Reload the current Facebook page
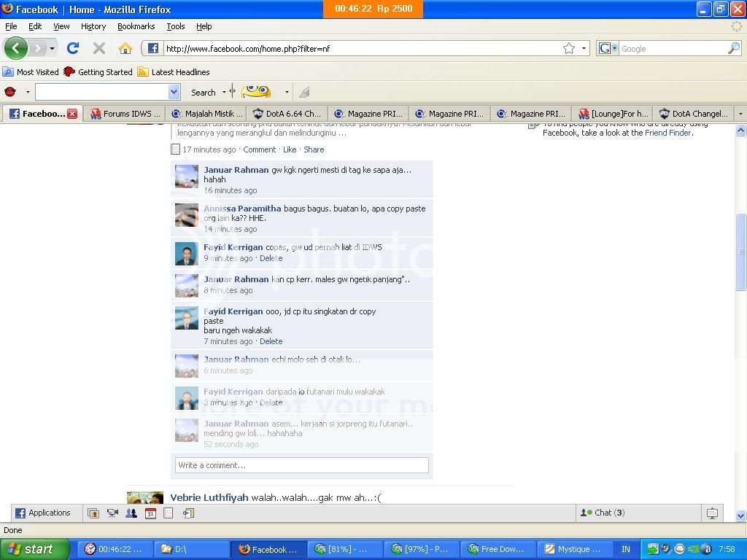 click(x=73, y=48)
